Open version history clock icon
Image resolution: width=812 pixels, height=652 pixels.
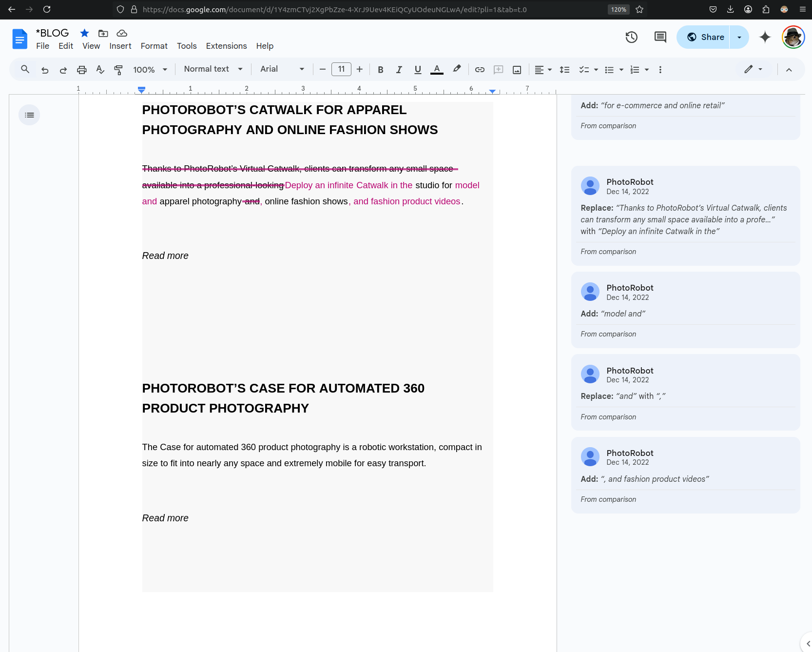[x=632, y=37]
